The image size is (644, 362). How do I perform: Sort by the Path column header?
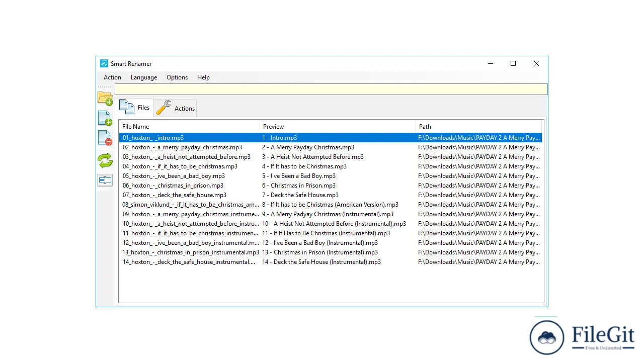coord(478,127)
